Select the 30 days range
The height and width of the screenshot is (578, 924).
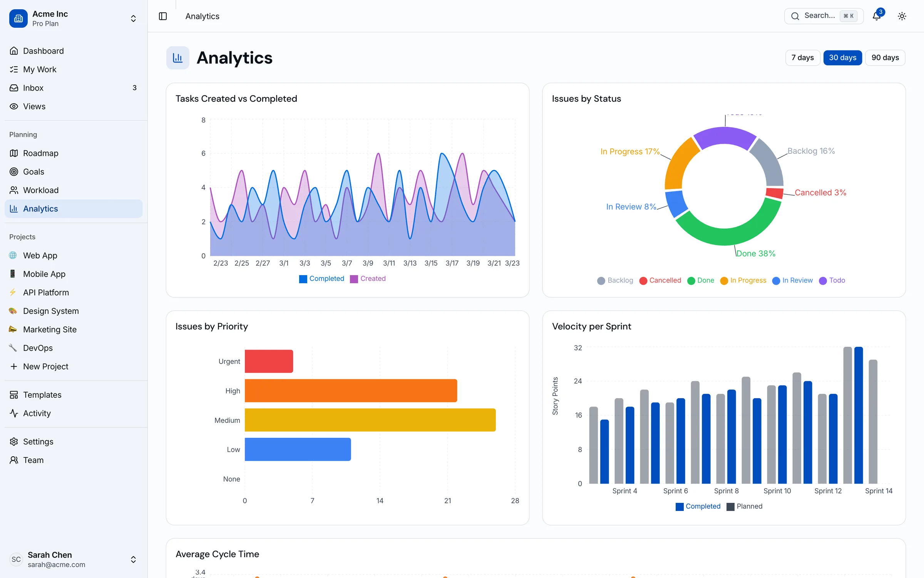click(843, 58)
